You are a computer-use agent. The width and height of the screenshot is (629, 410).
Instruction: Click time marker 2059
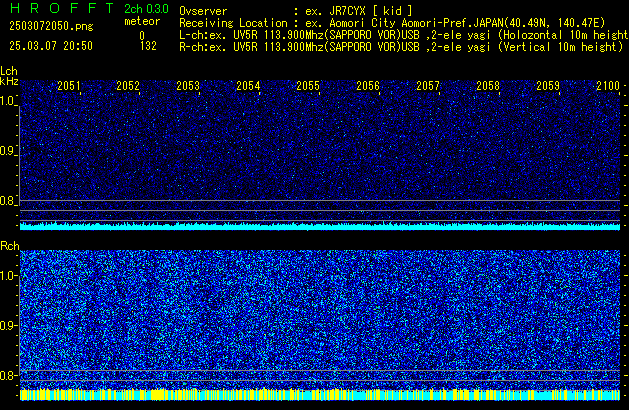548,86
